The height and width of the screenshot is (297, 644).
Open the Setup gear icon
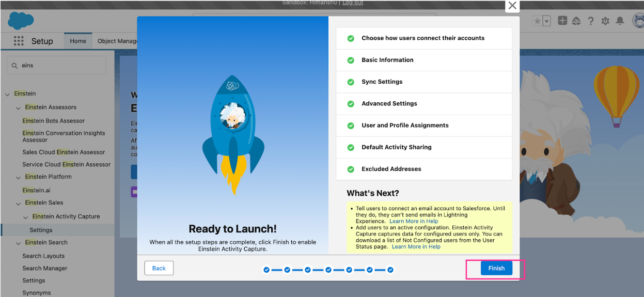pyautogui.click(x=605, y=21)
